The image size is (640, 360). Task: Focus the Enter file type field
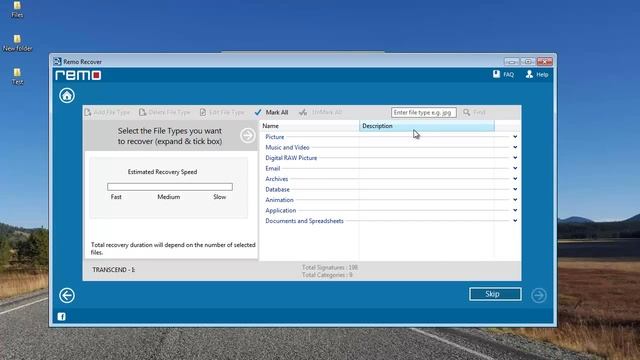tap(424, 112)
